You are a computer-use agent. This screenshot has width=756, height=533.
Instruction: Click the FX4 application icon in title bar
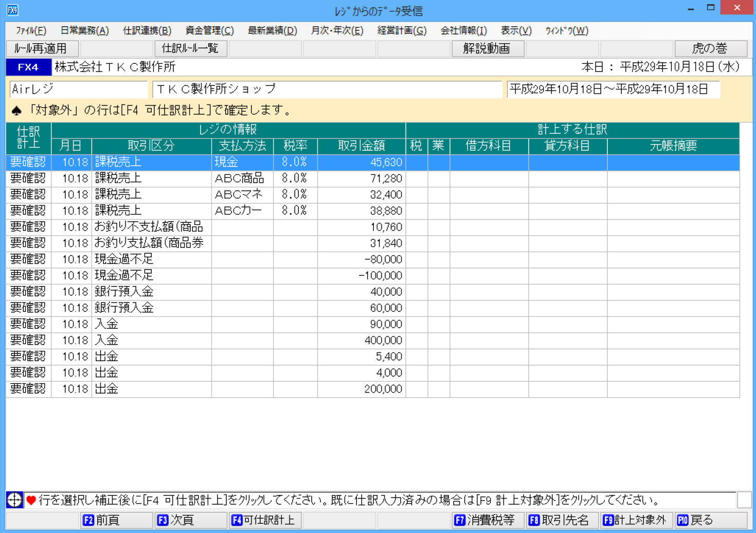(12, 10)
